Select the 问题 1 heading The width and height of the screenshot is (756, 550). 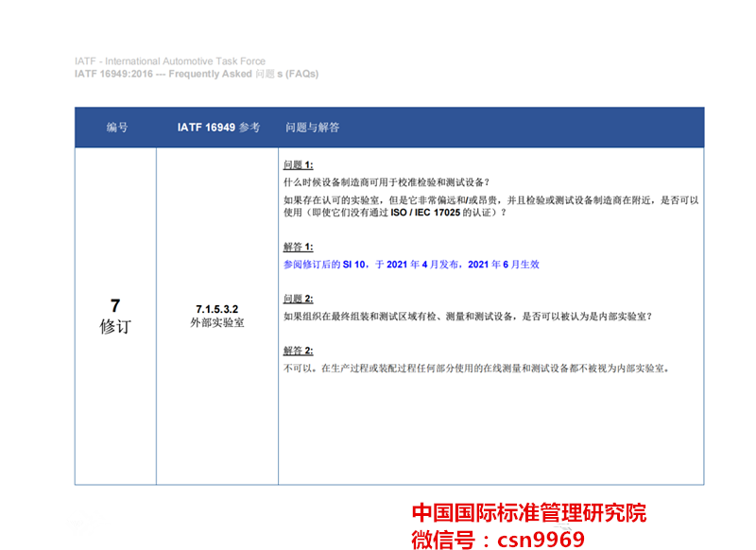point(298,164)
